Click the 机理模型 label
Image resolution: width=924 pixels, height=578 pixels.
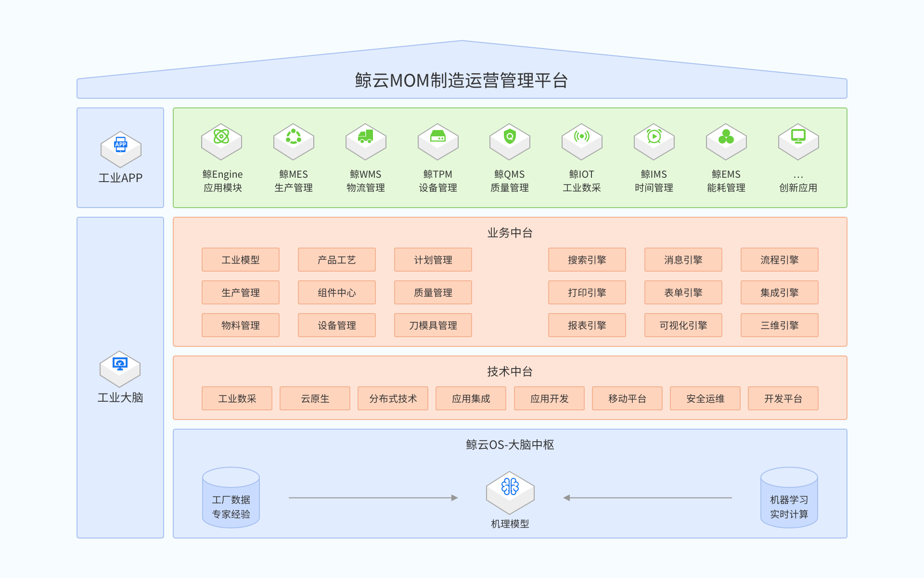tap(510, 524)
